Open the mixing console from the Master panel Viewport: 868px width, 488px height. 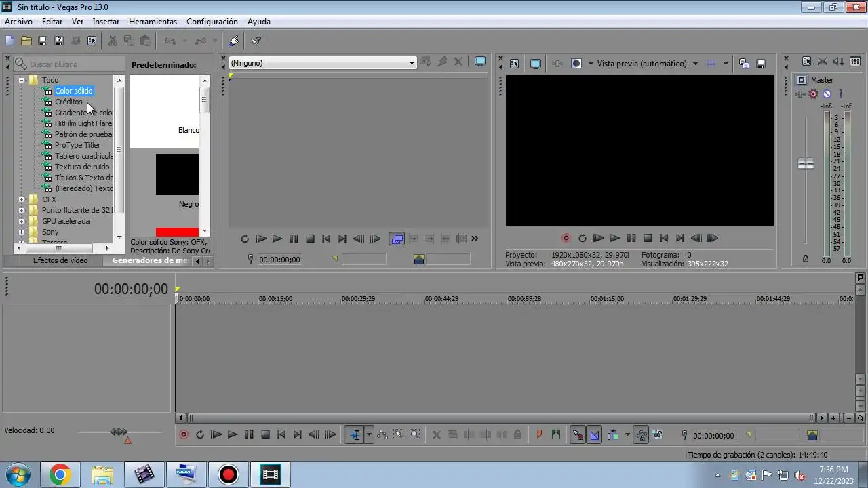click(x=855, y=61)
